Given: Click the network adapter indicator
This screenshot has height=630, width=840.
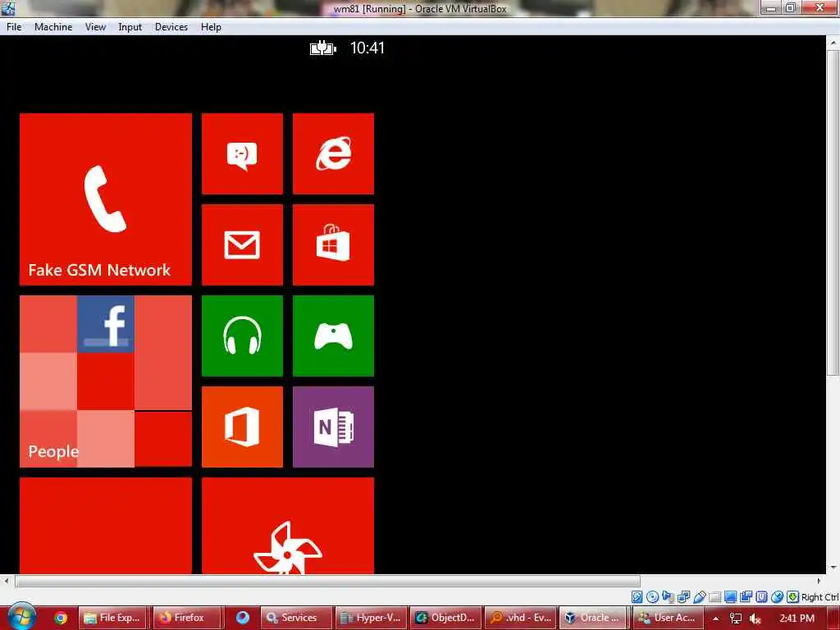Looking at the screenshot, I should [683, 597].
